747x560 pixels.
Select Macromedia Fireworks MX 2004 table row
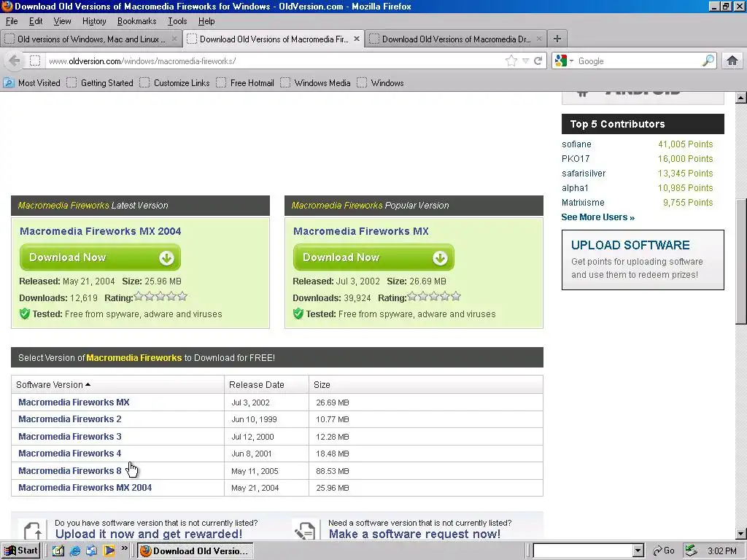point(85,488)
